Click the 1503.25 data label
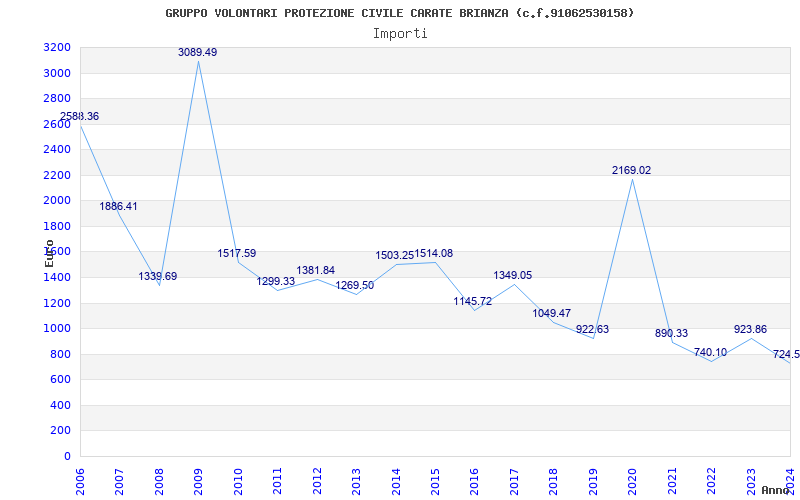800x500 pixels. pyautogui.click(x=394, y=256)
